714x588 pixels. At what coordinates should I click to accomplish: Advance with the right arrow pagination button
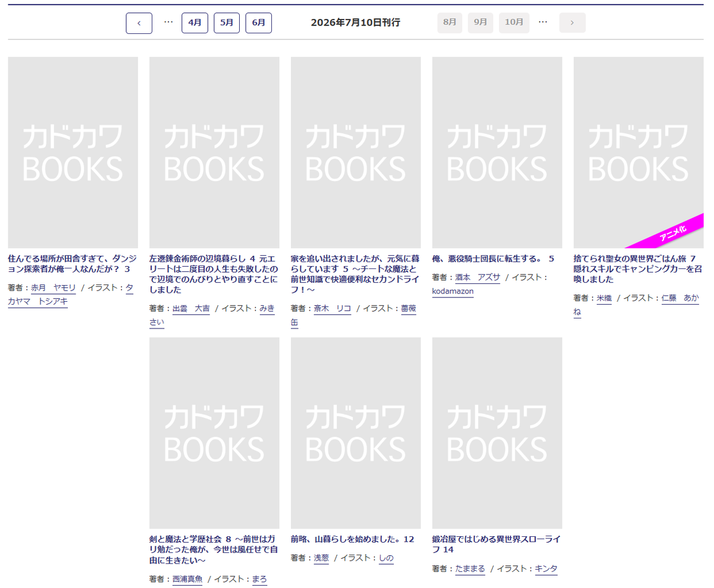click(x=572, y=23)
